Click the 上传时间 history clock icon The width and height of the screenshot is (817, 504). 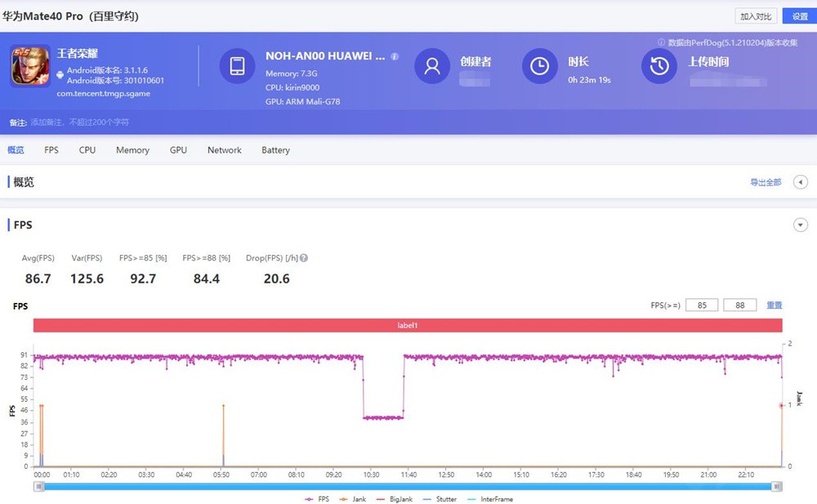(659, 66)
